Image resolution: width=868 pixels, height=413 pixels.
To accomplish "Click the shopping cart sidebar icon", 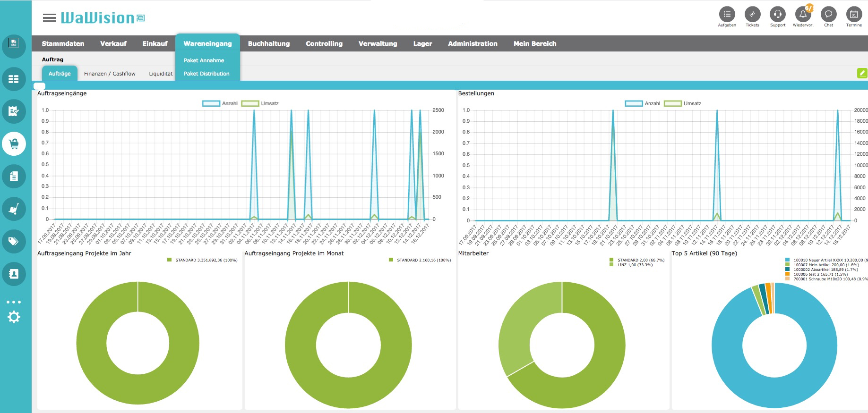I will pyautogui.click(x=14, y=143).
